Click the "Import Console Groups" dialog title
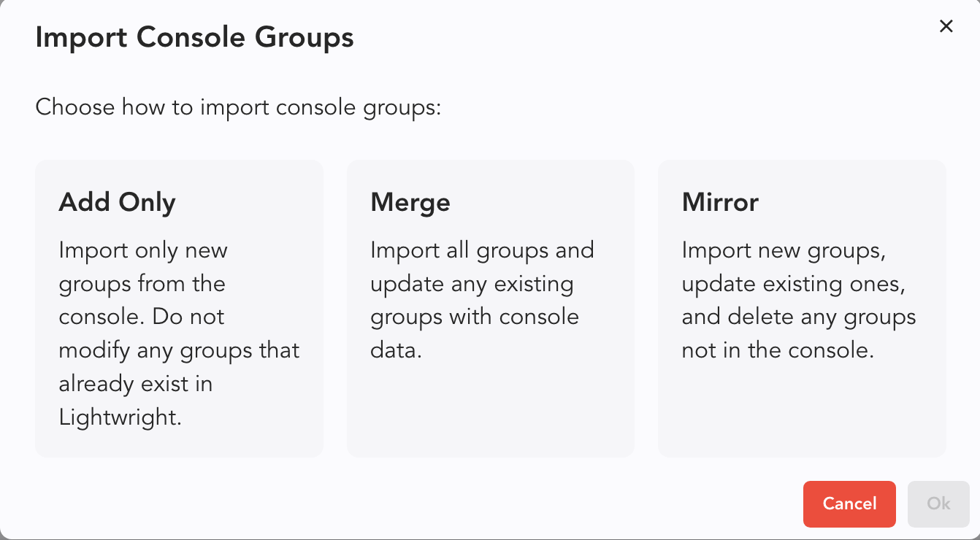Screen dimensions: 980x540 pyautogui.click(x=194, y=38)
